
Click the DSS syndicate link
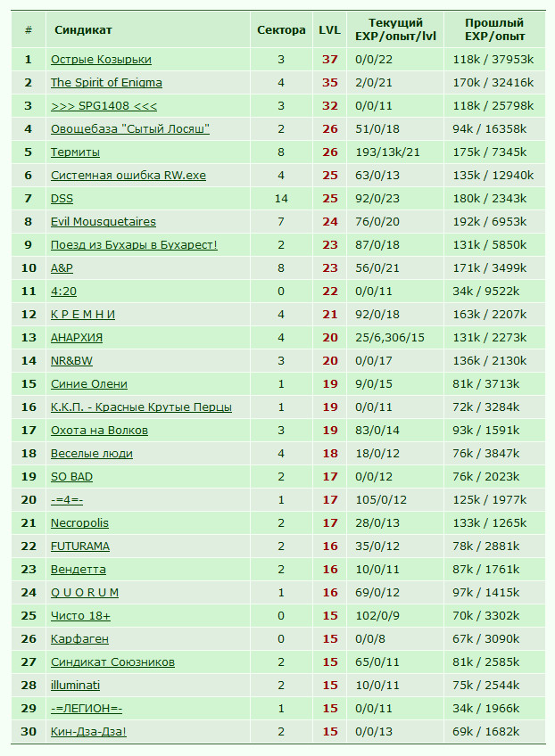click(62, 198)
